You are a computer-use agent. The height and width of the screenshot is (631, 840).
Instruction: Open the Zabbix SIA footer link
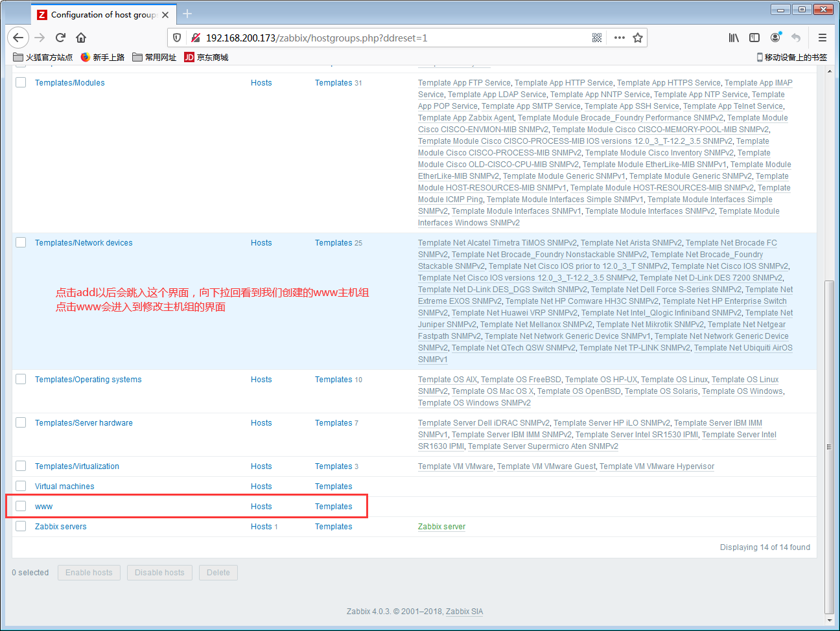coord(464,612)
